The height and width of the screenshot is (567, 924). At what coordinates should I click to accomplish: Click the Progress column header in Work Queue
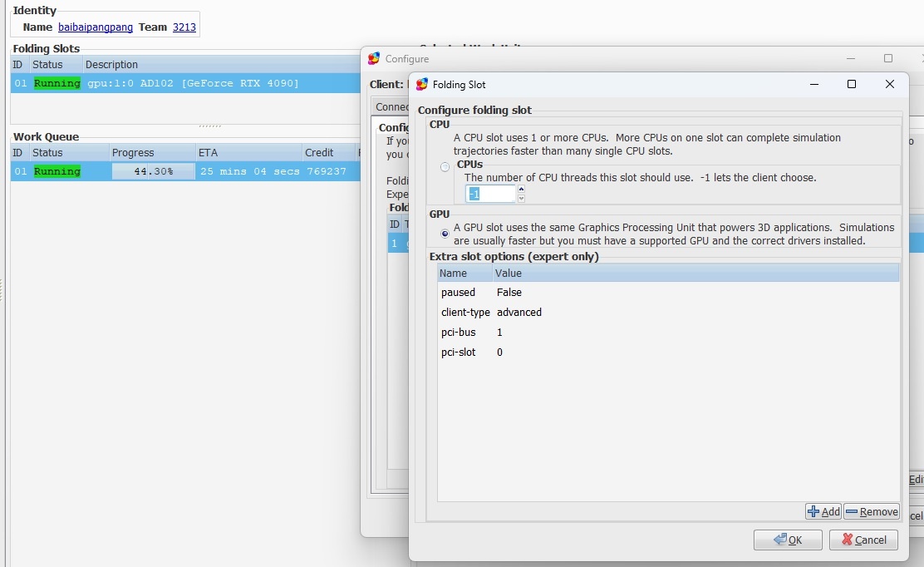pos(152,153)
